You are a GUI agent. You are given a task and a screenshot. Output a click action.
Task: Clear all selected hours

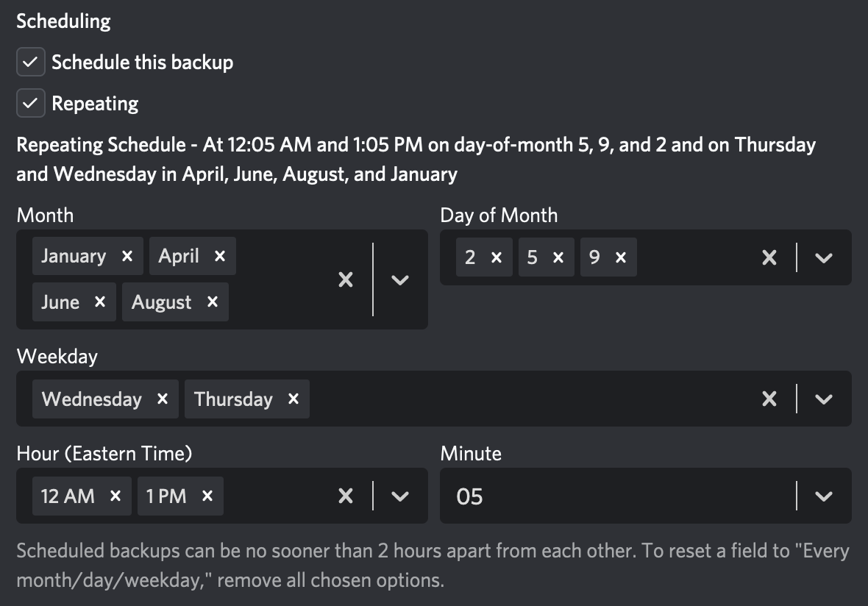click(346, 496)
